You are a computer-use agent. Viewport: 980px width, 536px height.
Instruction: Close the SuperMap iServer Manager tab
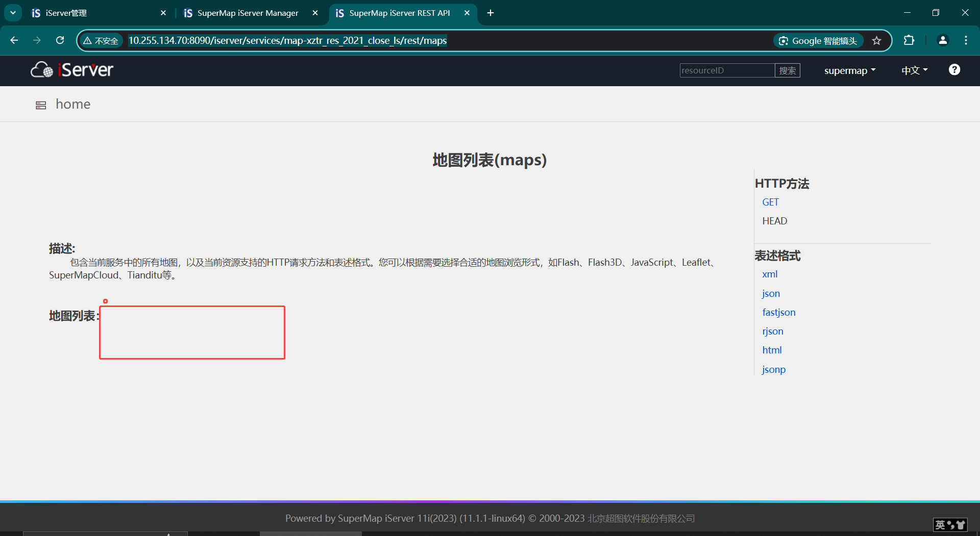(315, 13)
